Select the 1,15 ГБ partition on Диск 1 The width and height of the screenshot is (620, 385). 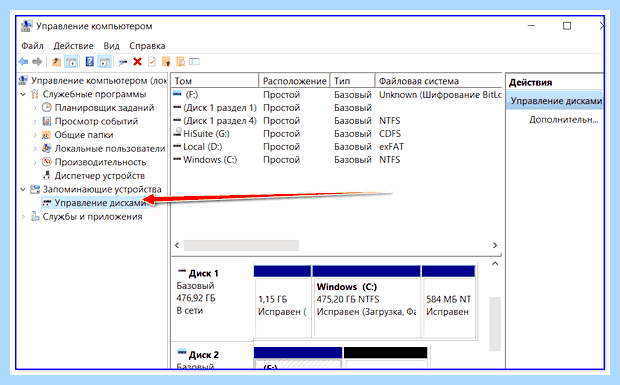(282, 302)
